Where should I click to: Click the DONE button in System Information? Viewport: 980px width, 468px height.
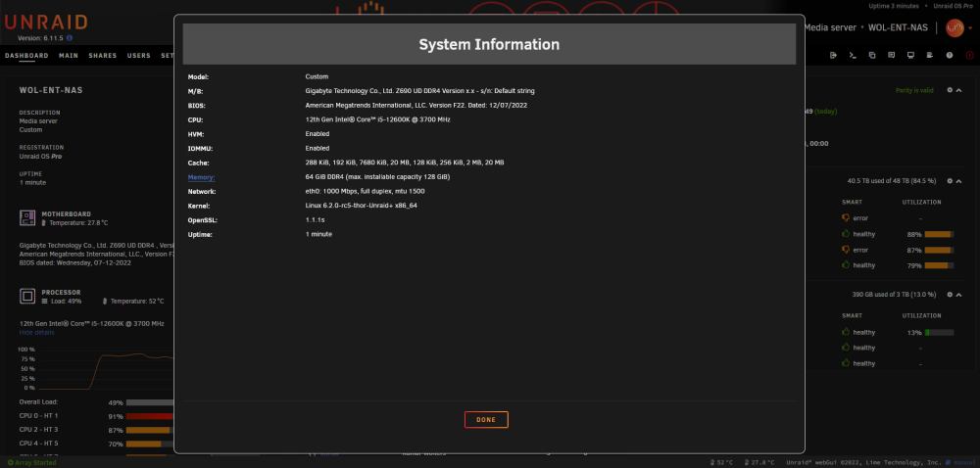point(486,419)
